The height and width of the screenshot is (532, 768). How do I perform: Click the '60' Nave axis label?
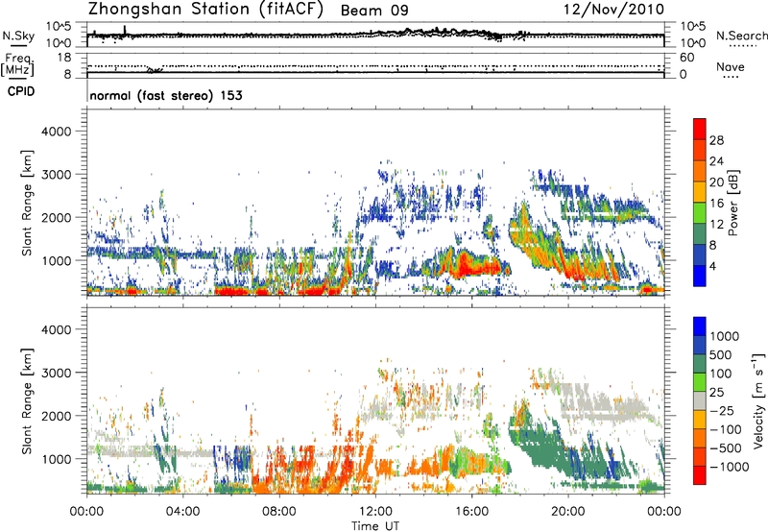coord(686,58)
